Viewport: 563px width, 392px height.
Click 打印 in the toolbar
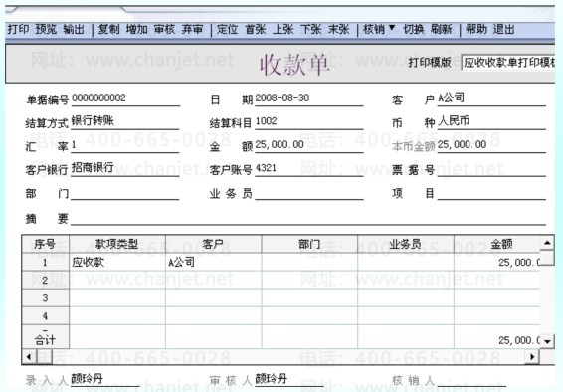coord(18,29)
